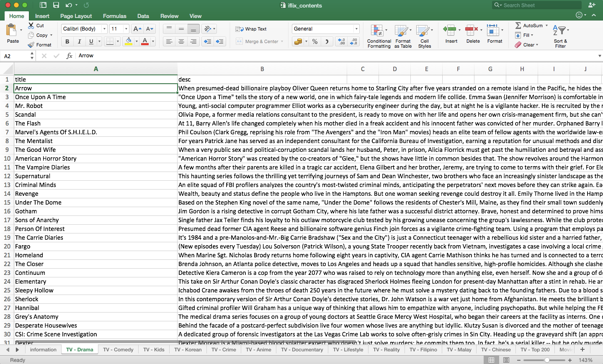
Task: Toggle underline on the selection
Action: (90, 41)
